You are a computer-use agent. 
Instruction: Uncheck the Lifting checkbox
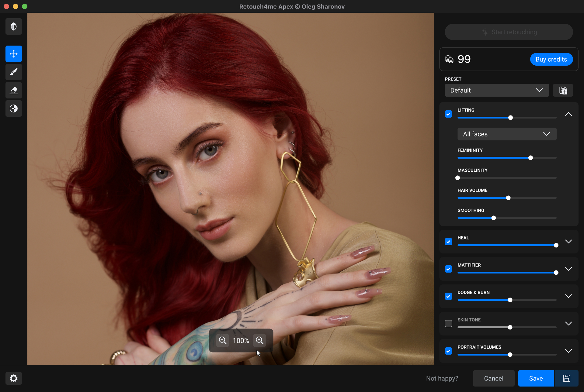pyautogui.click(x=448, y=114)
